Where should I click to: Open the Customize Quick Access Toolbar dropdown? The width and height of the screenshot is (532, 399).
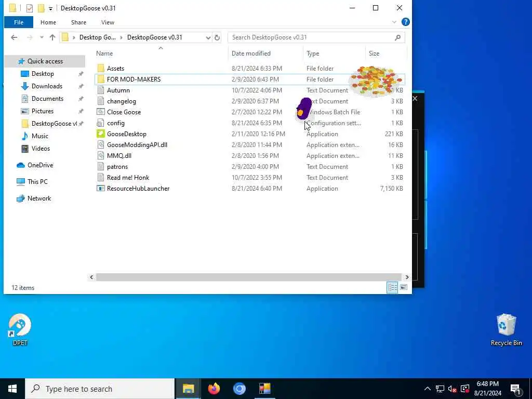(50, 8)
